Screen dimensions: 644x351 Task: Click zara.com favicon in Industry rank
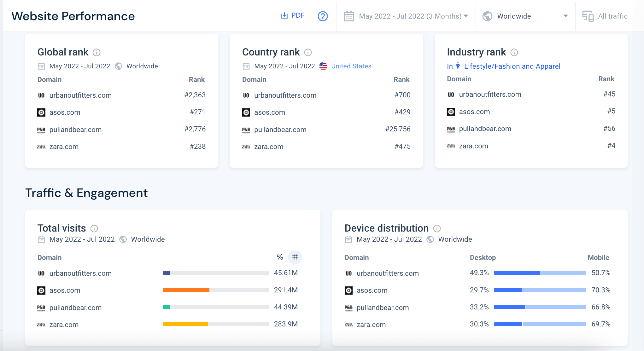(x=451, y=146)
